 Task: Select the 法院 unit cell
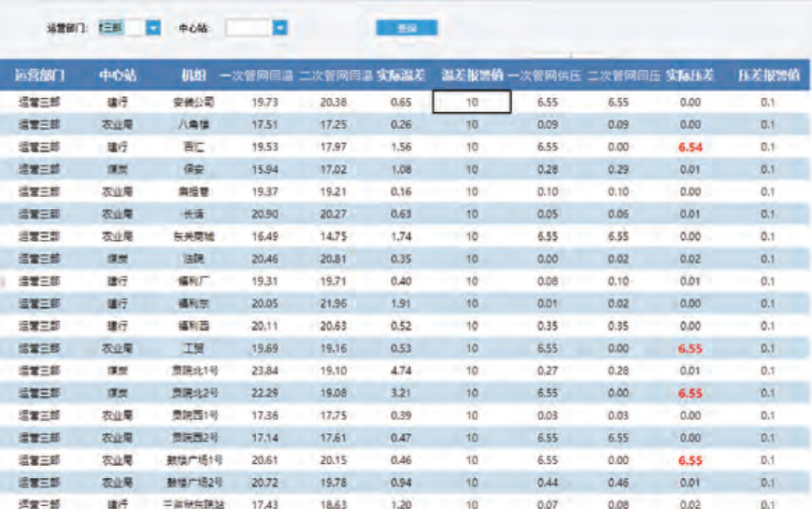pyautogui.click(x=193, y=259)
